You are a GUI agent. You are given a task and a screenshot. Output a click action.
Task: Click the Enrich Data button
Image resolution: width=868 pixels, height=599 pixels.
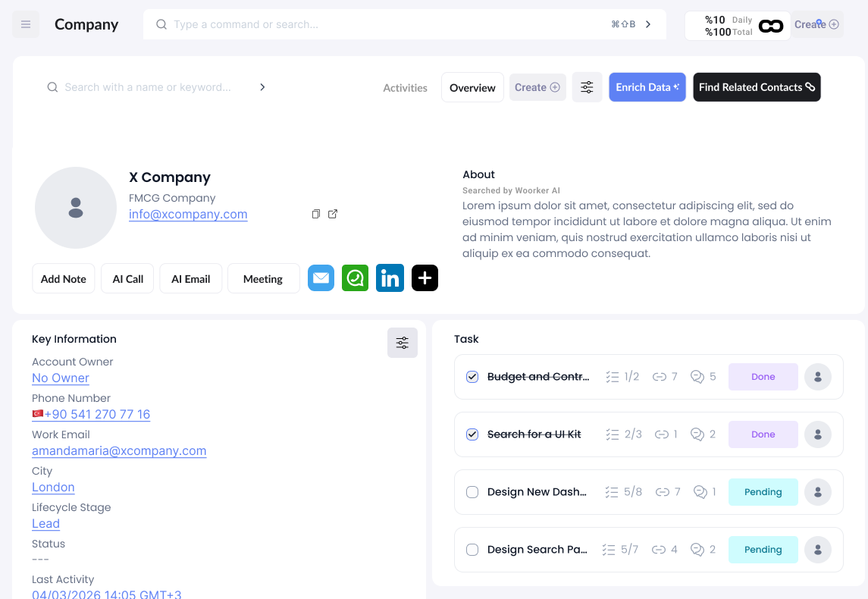point(647,87)
